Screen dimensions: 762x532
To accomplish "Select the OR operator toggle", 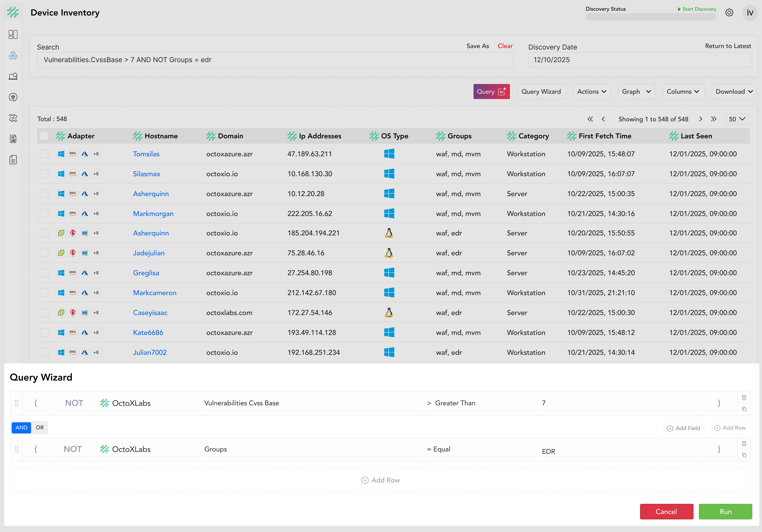I will 40,427.
